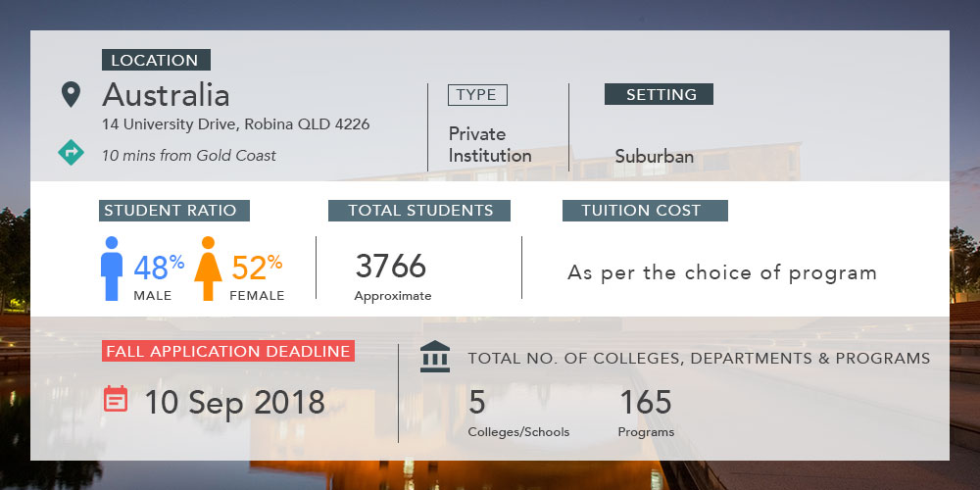
Task: Select the 10 Sep 2018 deadline date
Action: click(x=235, y=402)
